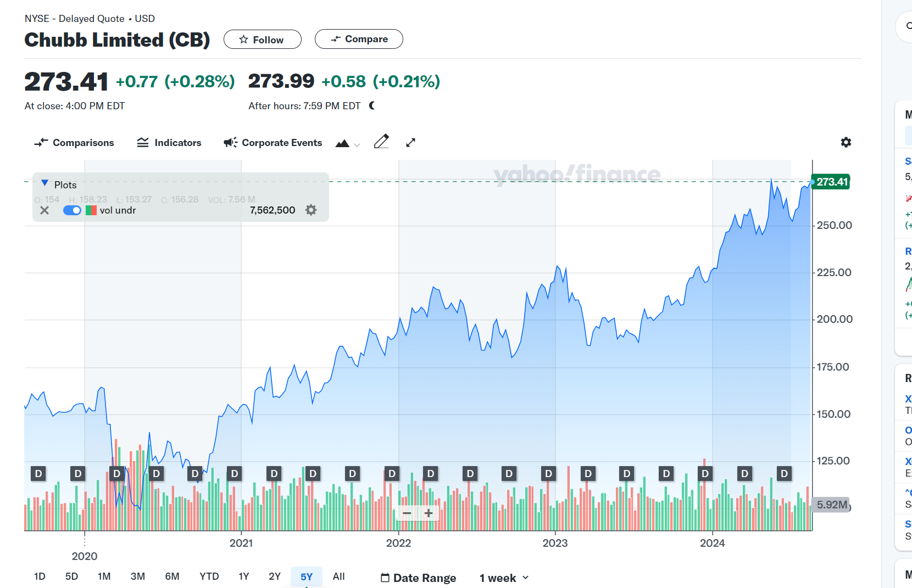Open the Comparisons tool
Image resolution: width=912 pixels, height=588 pixels.
tap(74, 143)
